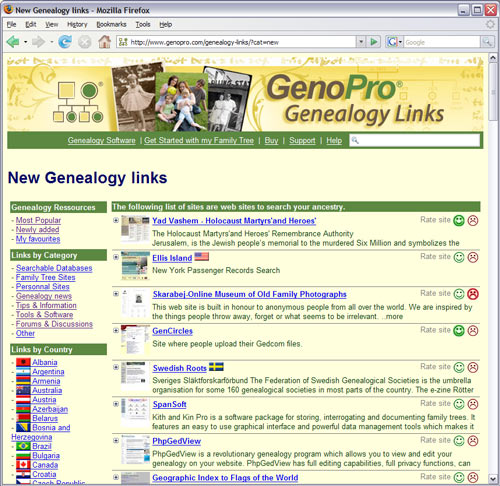Open the address bar history dropdown
Screen dimensions: 500x486
click(x=361, y=42)
